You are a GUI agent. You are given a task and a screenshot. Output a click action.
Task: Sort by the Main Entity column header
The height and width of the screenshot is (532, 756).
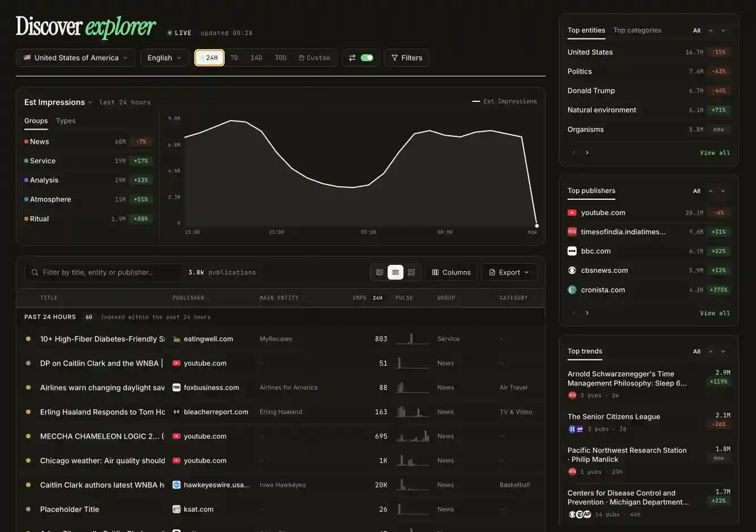click(281, 298)
